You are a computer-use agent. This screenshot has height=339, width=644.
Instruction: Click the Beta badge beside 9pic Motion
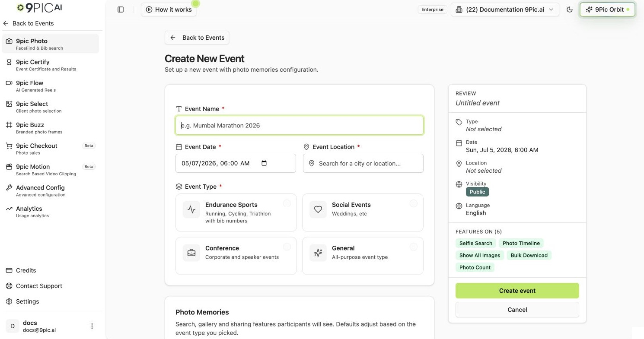89,167
